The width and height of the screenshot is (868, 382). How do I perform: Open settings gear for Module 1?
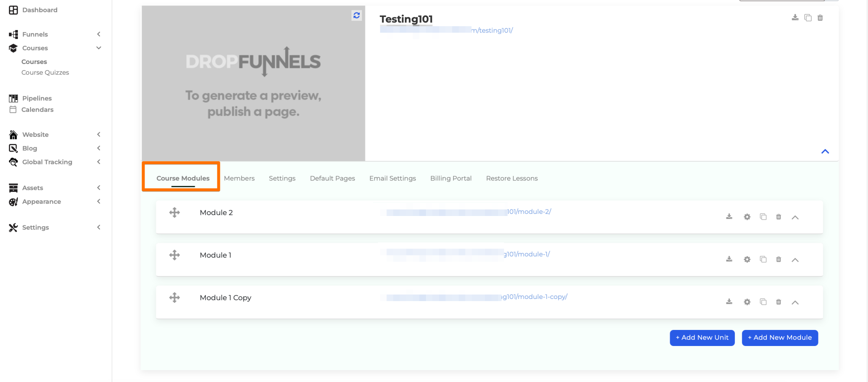click(x=746, y=259)
